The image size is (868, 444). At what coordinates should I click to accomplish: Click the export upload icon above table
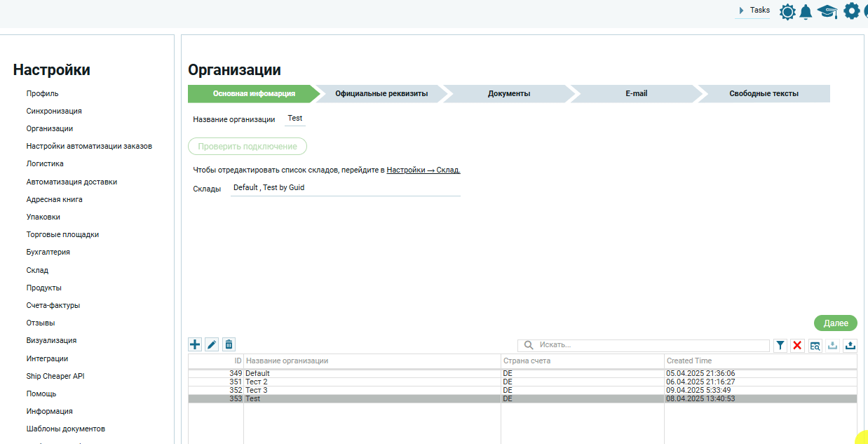[x=850, y=345]
